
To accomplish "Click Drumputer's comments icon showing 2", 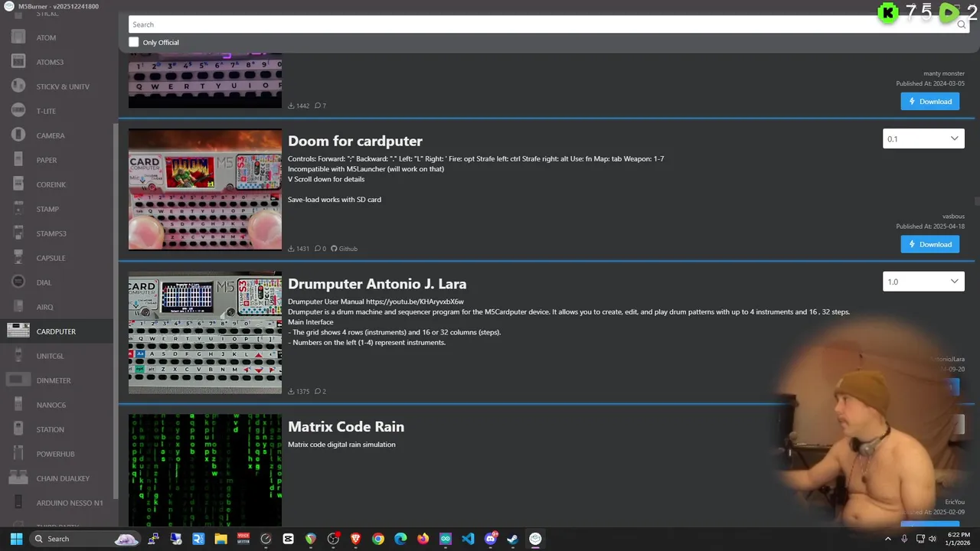I will point(318,391).
